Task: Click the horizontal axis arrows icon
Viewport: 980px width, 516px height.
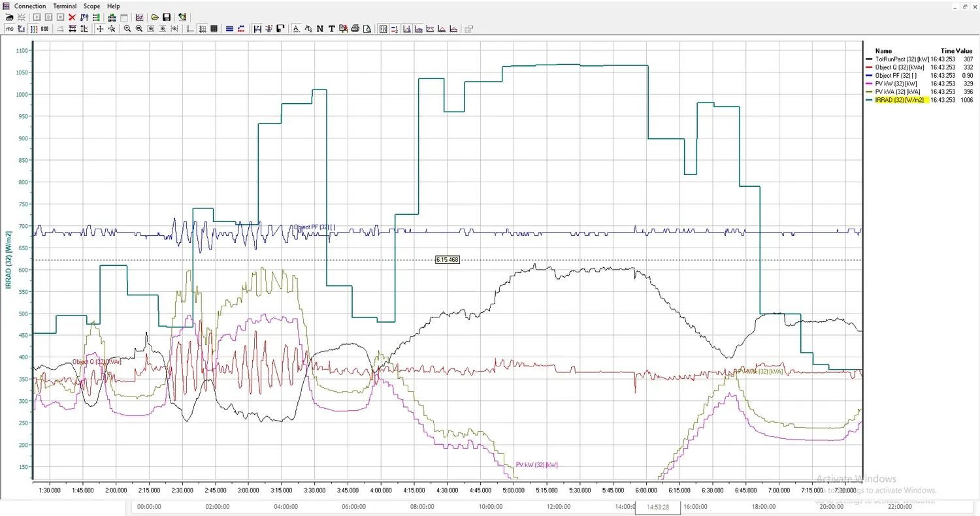Action: pyautogui.click(x=72, y=29)
